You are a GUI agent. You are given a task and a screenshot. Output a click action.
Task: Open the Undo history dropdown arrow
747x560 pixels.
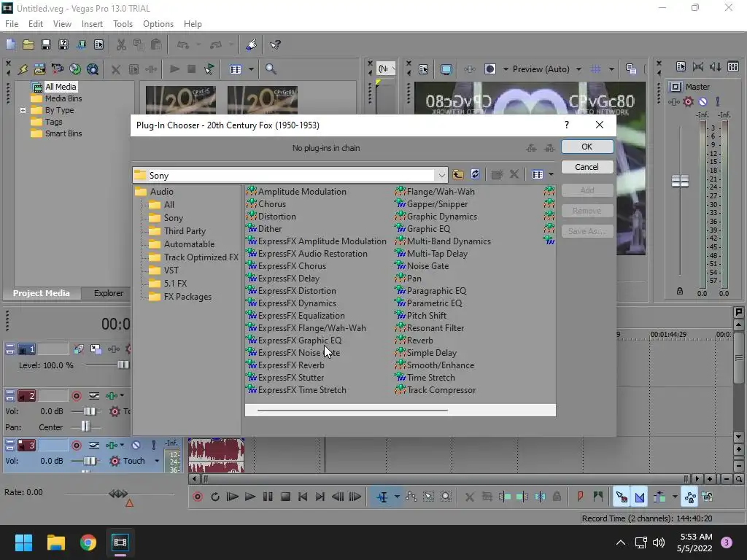point(198,44)
